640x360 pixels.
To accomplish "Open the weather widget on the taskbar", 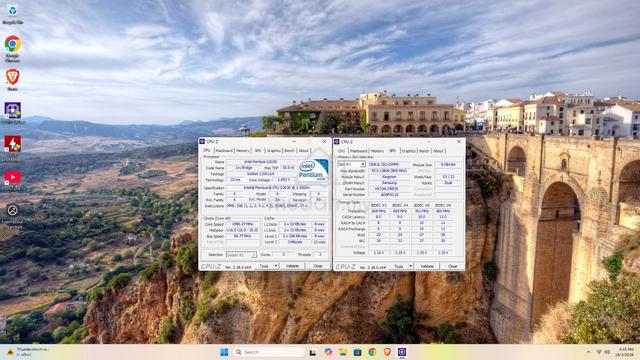I will [29, 352].
